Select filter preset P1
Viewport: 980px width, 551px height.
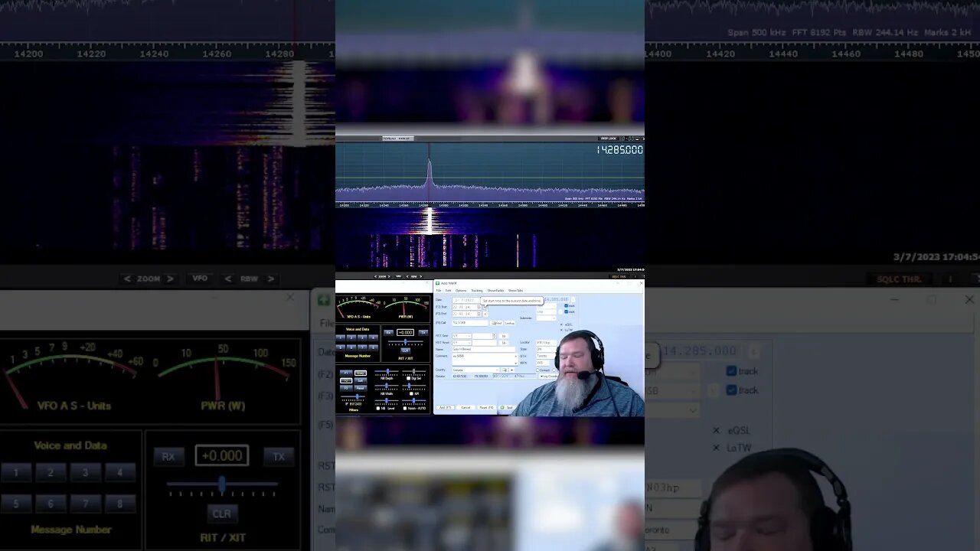[346, 373]
